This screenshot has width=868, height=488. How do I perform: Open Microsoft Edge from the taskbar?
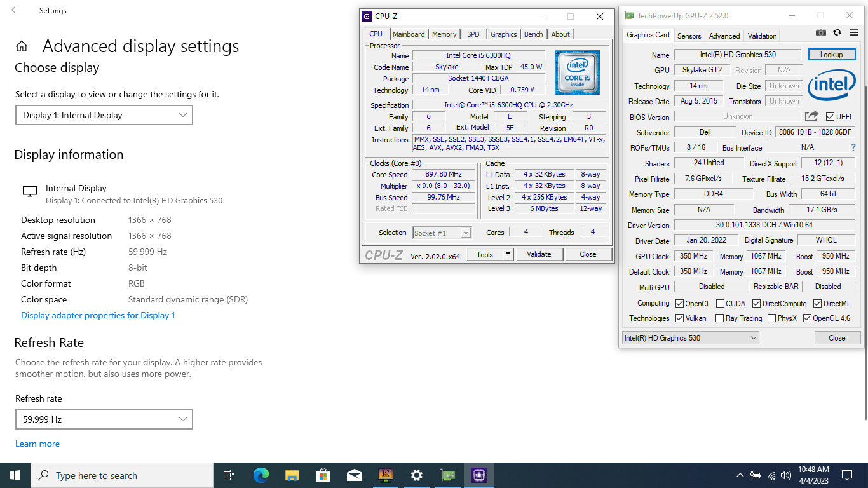261,475
